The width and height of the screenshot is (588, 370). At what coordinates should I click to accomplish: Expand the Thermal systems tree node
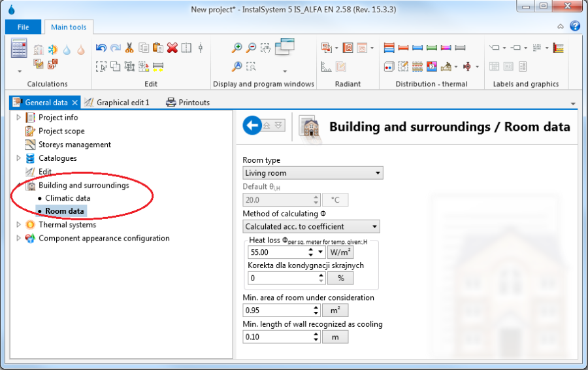[18, 225]
